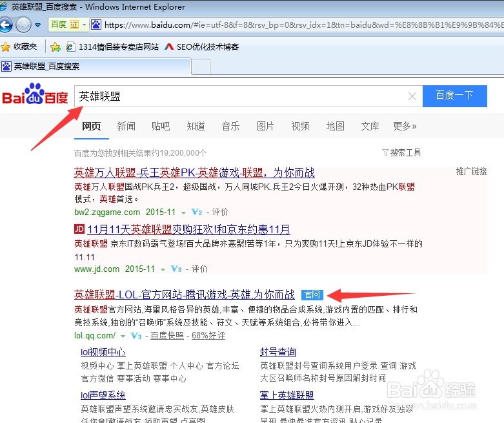The width and height of the screenshot is (504, 423).
Task: Click the 推广链接 label
Action: point(472,171)
